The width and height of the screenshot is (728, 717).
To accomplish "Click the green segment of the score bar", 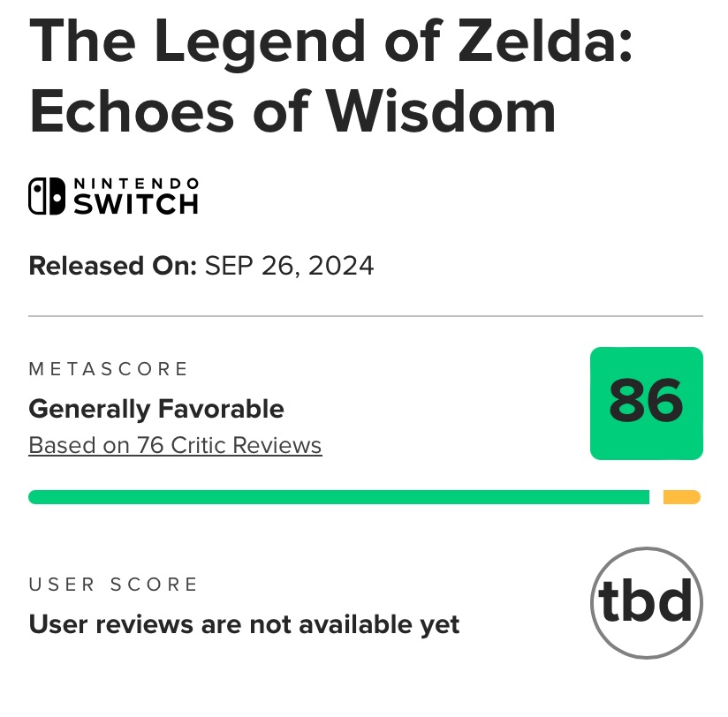I will (338, 497).
